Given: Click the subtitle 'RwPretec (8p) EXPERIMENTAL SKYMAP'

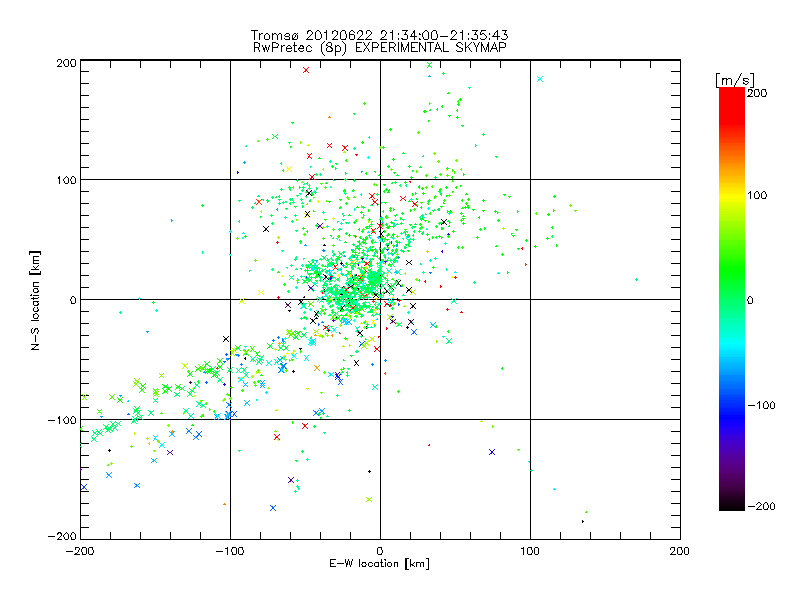Looking at the screenshot, I should [380, 48].
